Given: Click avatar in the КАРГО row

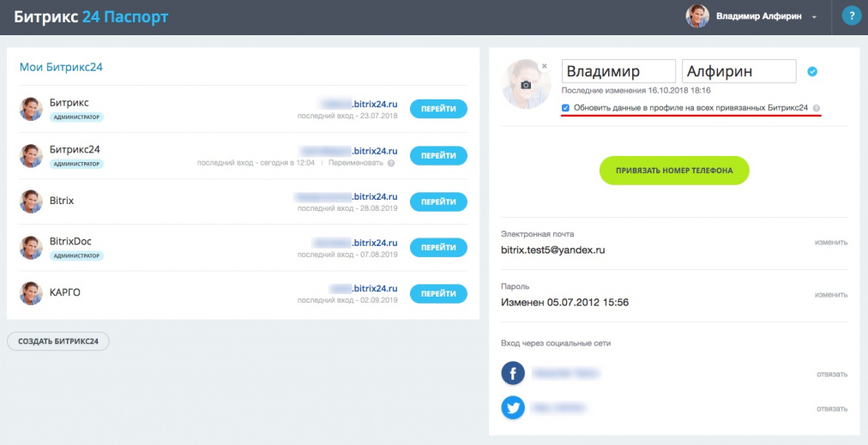Looking at the screenshot, I should [31, 293].
